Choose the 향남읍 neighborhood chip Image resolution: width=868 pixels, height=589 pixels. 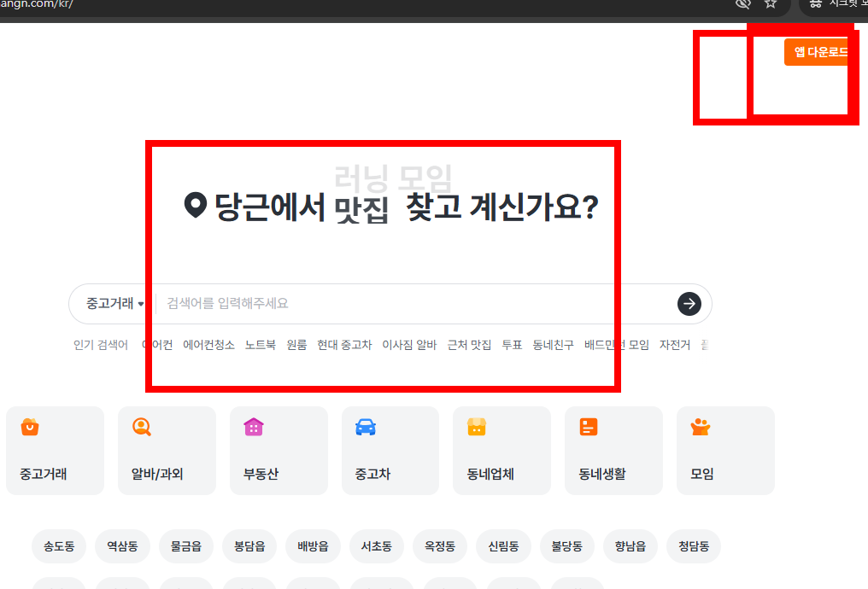click(630, 546)
